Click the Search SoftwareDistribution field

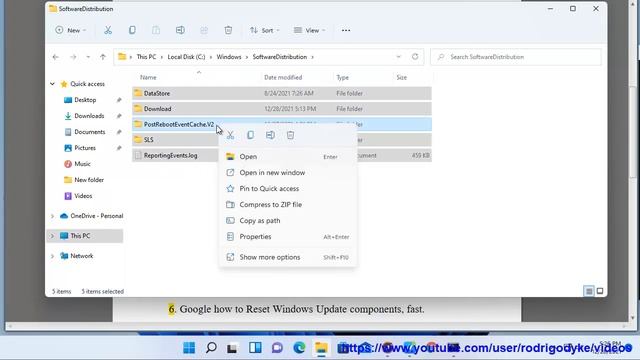pos(516,57)
